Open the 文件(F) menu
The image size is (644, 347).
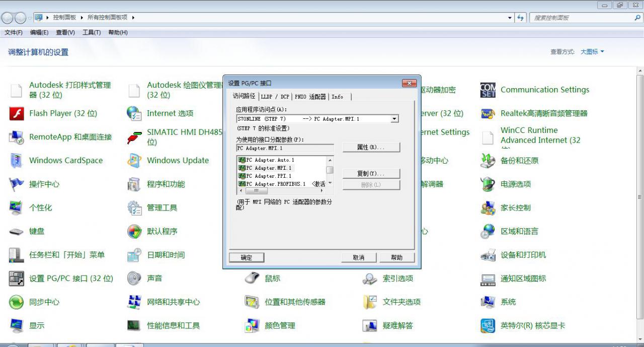coord(14,33)
